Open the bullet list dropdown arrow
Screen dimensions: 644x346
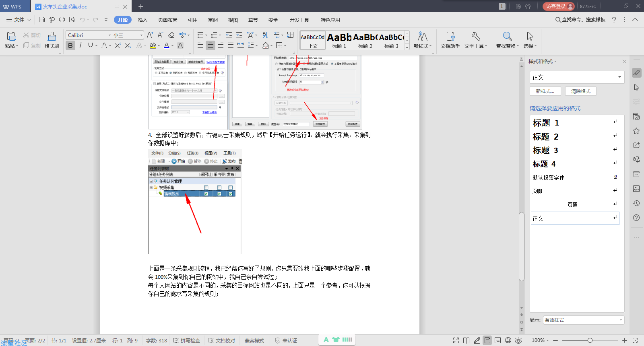(206, 35)
